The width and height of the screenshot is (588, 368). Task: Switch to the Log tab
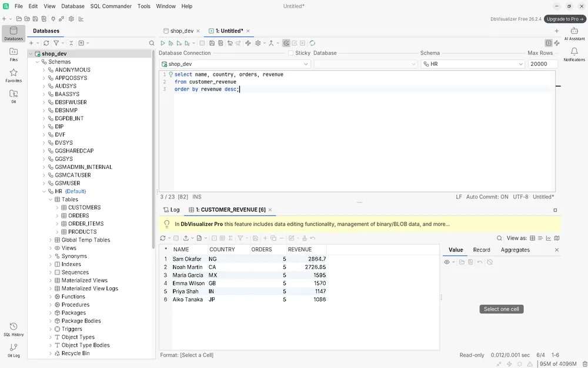pos(172,210)
